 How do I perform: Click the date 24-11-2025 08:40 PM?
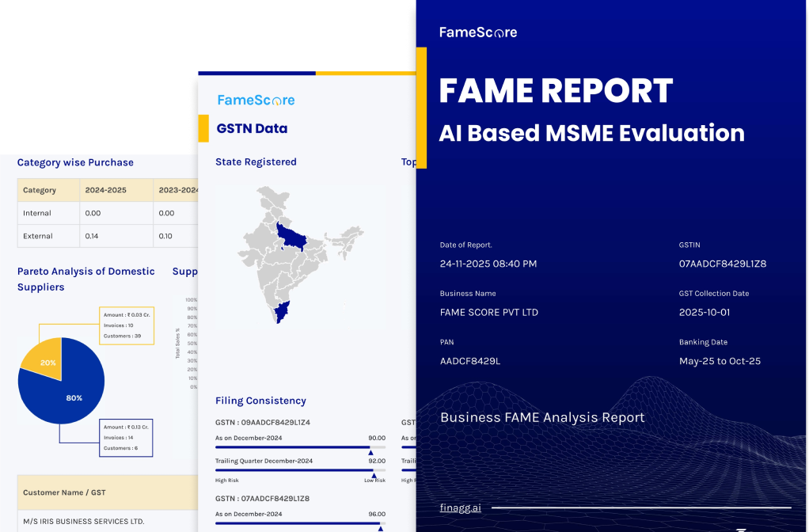tap(488, 264)
